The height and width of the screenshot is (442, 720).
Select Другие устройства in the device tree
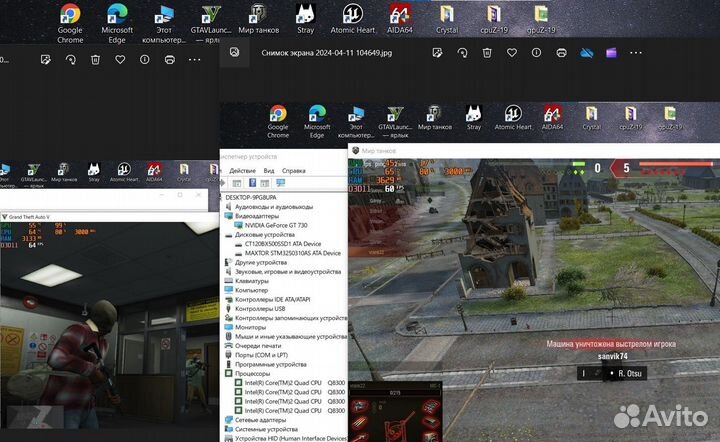click(261, 263)
